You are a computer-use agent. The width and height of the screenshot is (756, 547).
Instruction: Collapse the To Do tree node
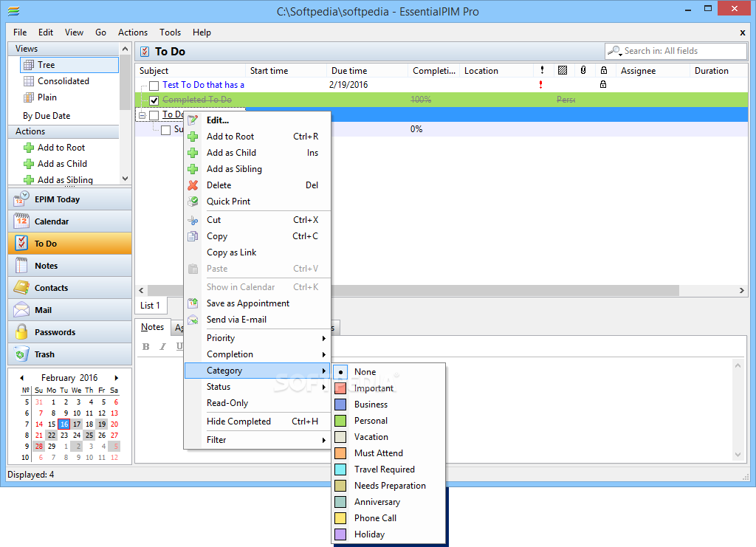142,115
